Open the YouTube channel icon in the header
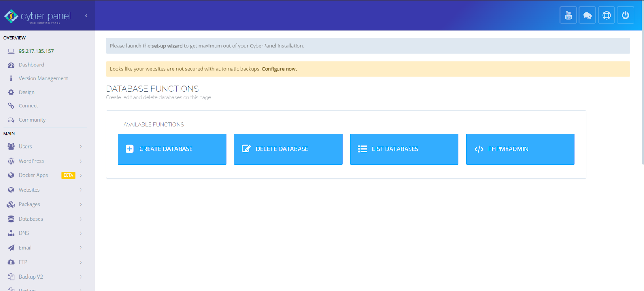644x291 pixels. click(x=568, y=15)
